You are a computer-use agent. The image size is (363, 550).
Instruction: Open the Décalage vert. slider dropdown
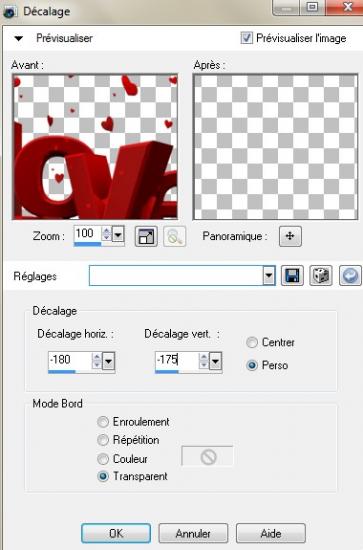point(215,361)
